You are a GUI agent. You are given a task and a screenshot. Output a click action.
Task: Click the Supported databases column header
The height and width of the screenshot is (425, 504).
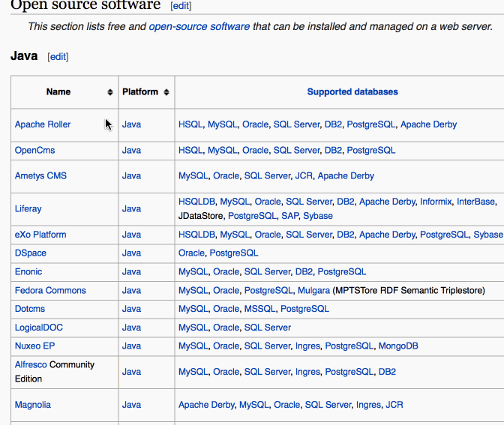pyautogui.click(x=352, y=92)
